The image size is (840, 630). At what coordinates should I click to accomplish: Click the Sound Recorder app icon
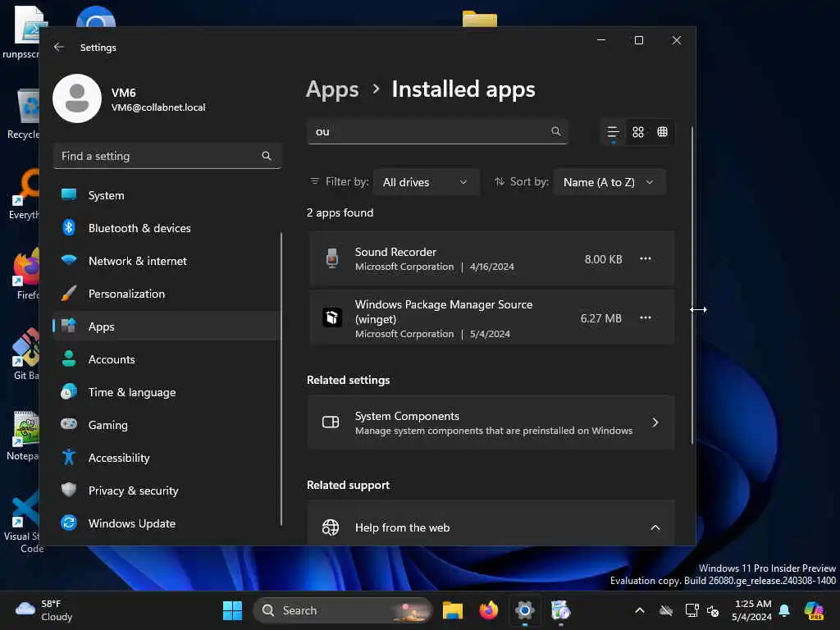pos(332,258)
